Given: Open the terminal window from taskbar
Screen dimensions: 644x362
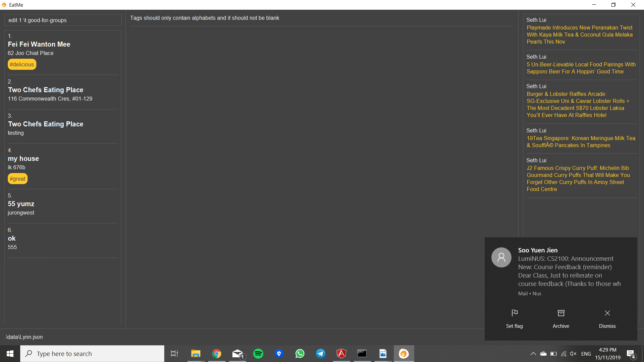Looking at the screenshot, I should point(362,354).
